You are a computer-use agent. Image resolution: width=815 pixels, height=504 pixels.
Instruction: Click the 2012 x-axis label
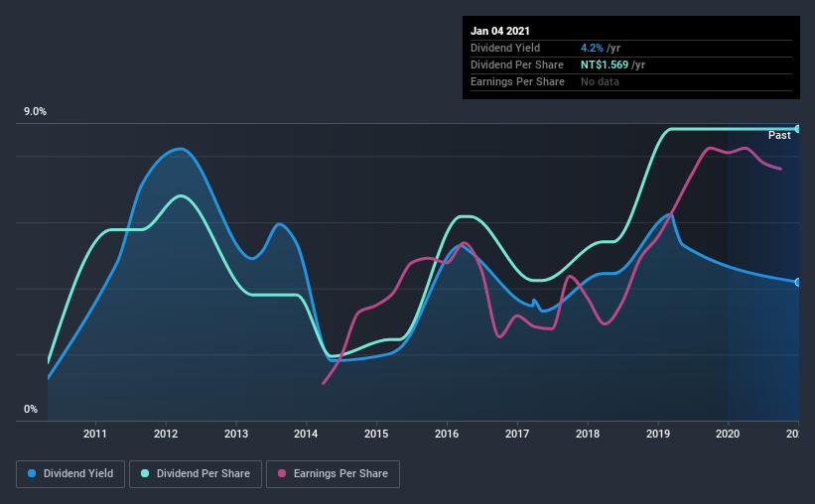click(166, 434)
